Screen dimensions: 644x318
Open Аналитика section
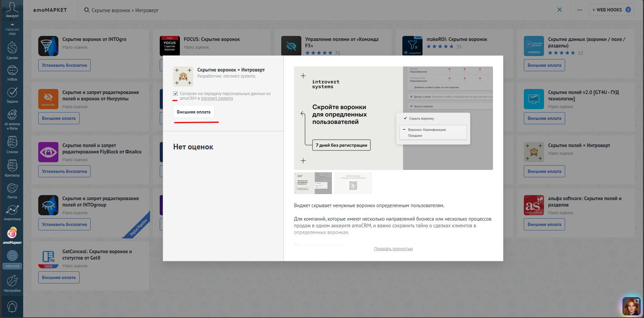12,213
